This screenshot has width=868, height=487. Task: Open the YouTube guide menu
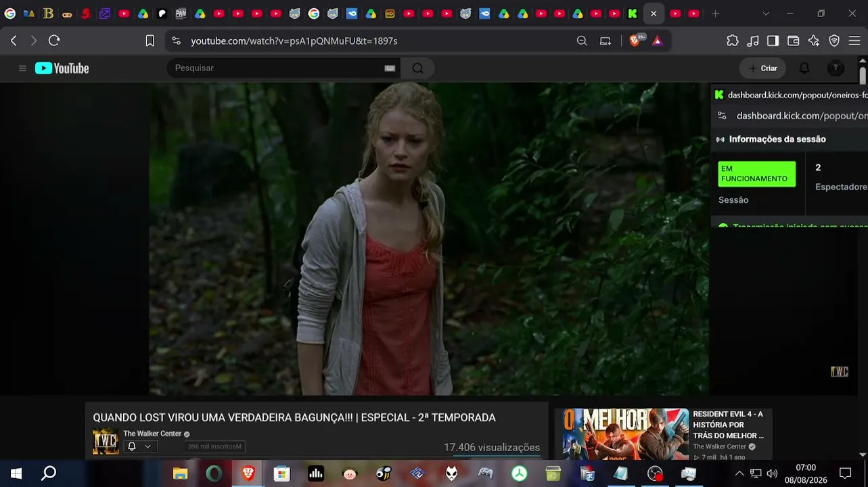(x=22, y=68)
